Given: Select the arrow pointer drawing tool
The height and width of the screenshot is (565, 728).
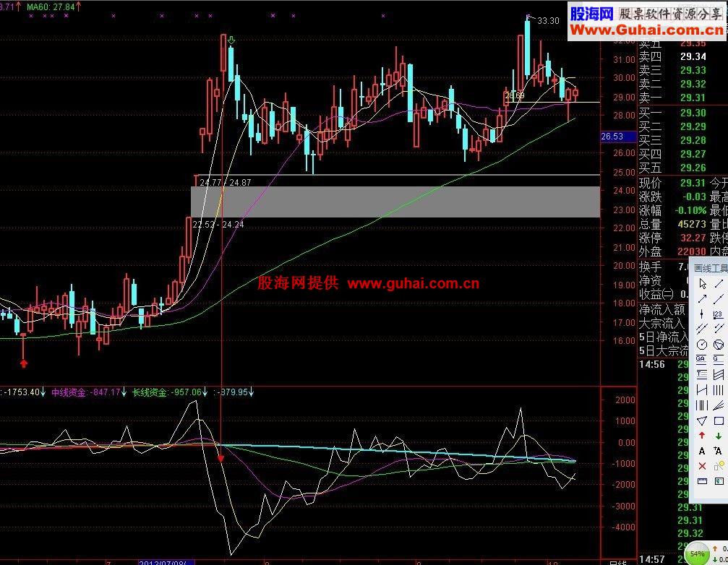Looking at the screenshot, I should pyautogui.click(x=702, y=283).
